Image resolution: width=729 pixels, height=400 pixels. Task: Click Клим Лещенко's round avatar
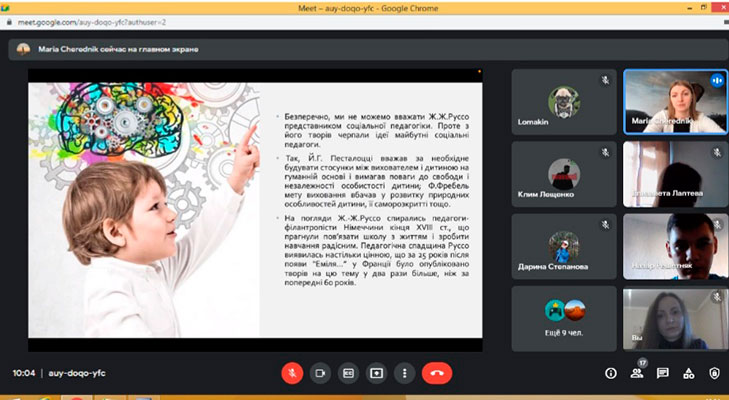point(563,174)
